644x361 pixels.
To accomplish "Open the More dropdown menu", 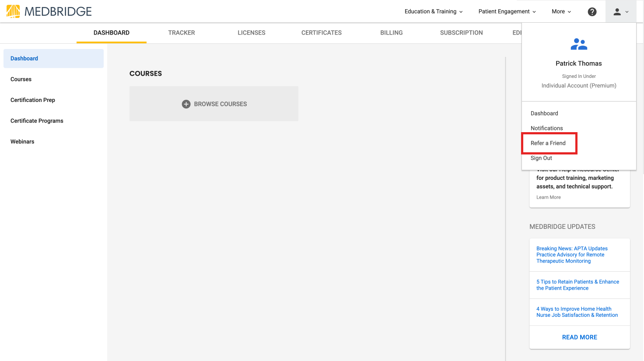I will (x=561, y=12).
